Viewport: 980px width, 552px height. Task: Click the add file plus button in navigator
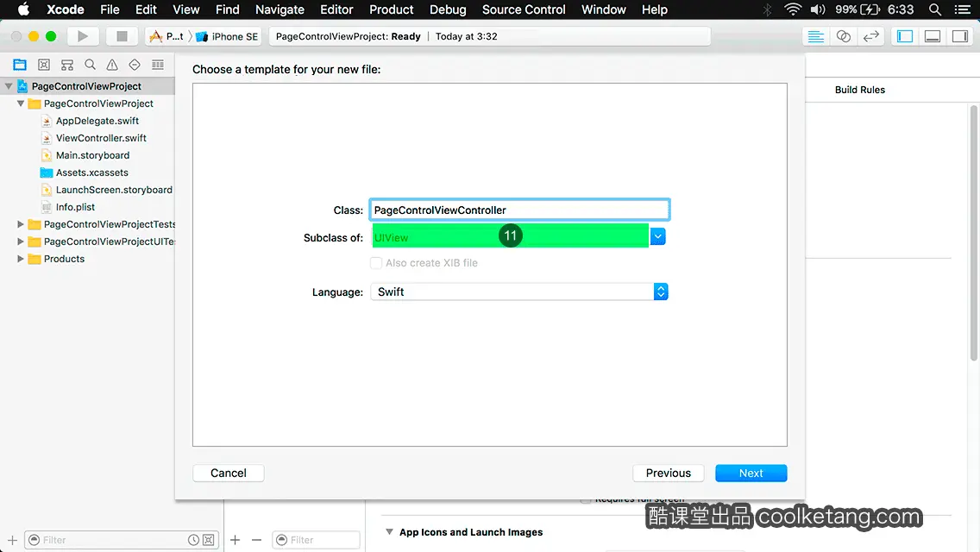coord(12,540)
